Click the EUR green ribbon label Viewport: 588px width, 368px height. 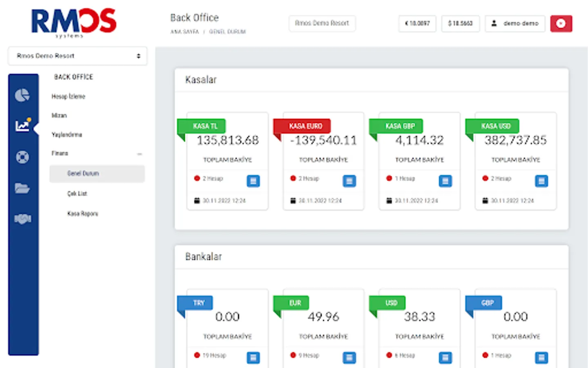click(291, 303)
